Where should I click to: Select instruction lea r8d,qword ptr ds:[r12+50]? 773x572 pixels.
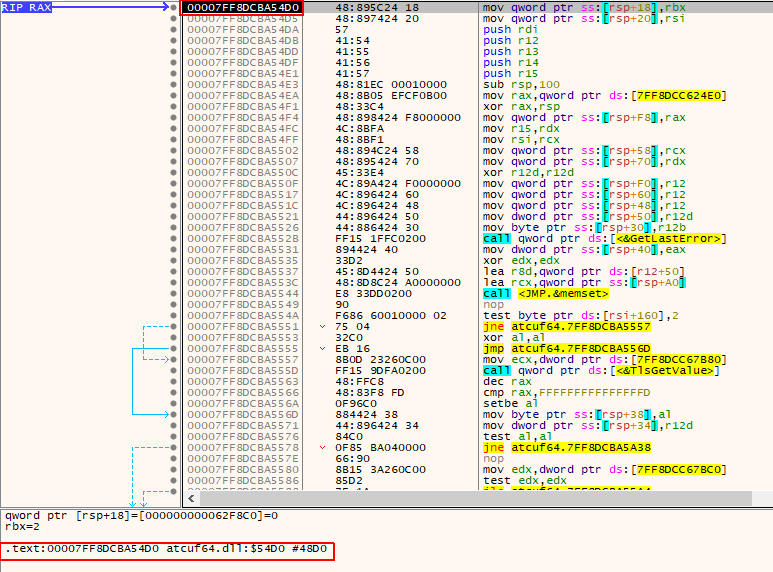coord(584,271)
